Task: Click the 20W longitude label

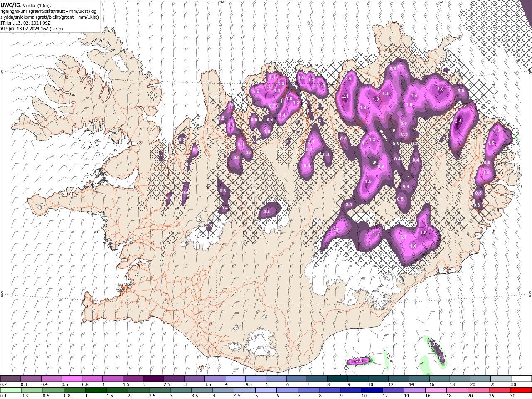Action: coord(221,2)
